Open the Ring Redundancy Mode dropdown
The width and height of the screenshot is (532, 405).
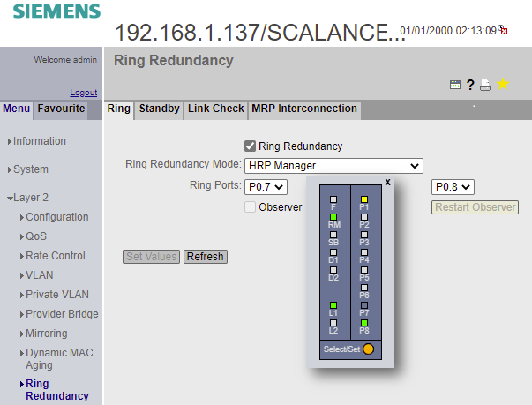tap(333, 165)
